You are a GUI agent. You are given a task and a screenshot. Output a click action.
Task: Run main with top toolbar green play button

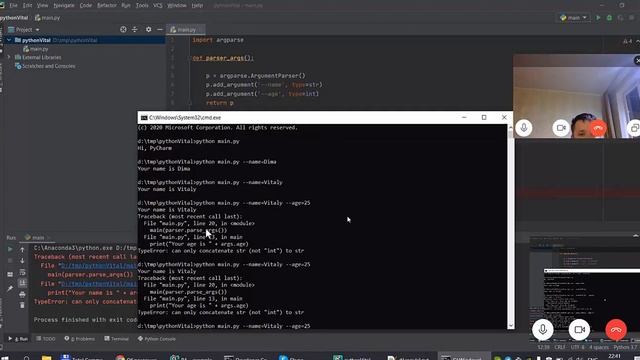click(598, 18)
